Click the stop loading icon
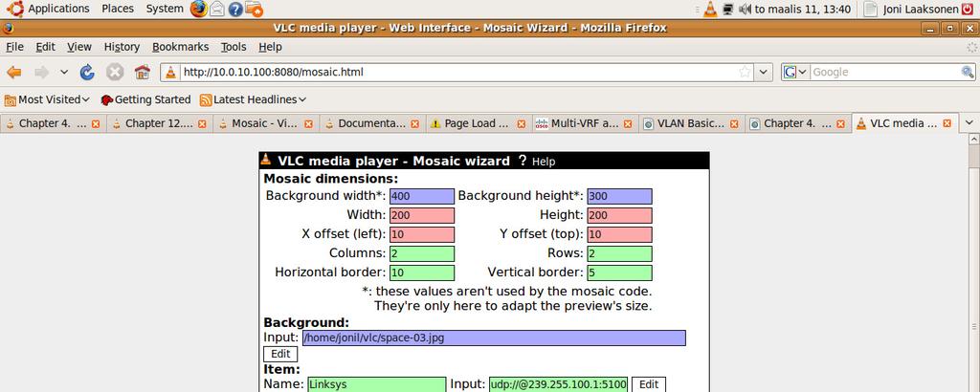 pos(115,73)
